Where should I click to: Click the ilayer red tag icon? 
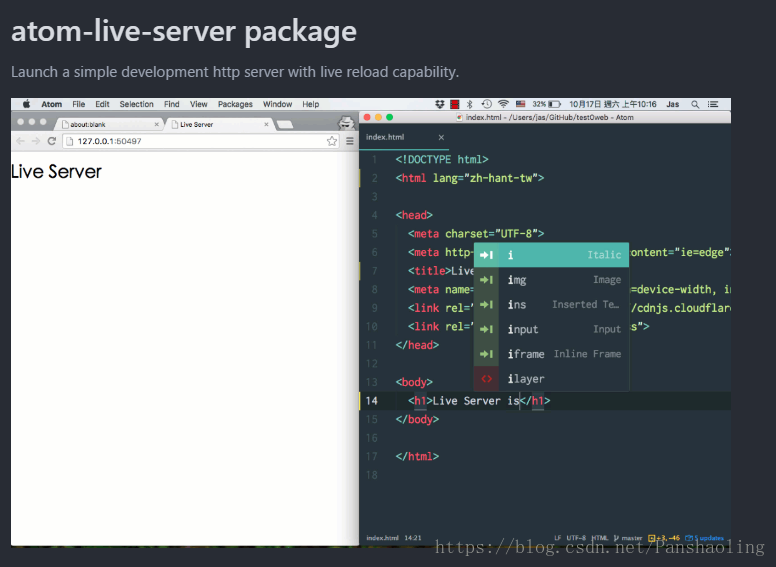486,378
